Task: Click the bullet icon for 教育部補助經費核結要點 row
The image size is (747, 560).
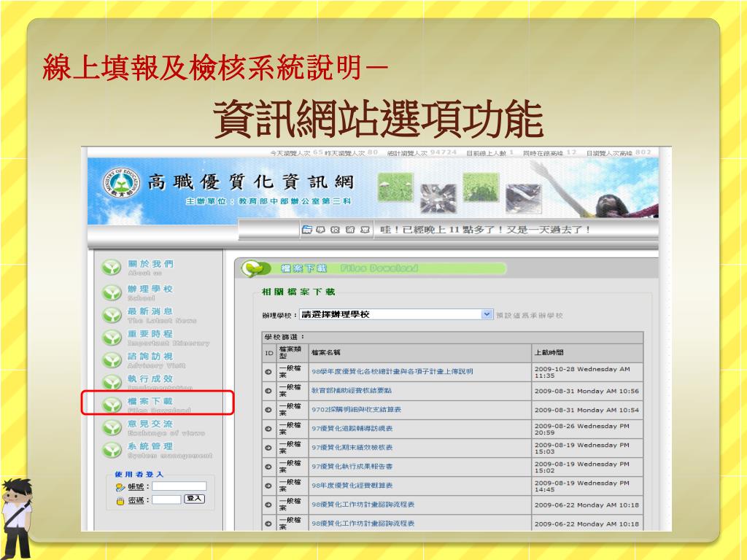Action: tap(268, 391)
